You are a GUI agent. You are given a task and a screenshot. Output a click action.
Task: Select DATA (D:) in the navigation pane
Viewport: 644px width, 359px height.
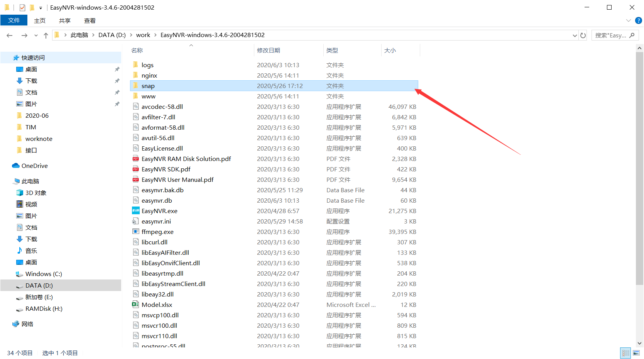(x=61, y=285)
